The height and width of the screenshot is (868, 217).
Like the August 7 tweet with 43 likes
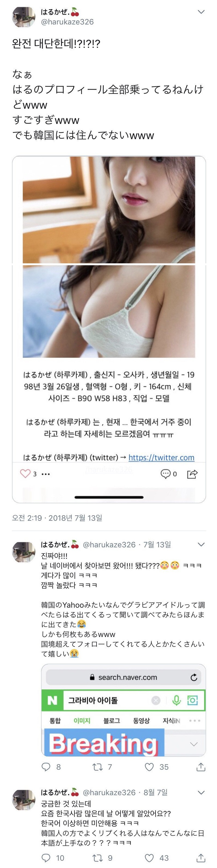pyautogui.click(x=149, y=858)
